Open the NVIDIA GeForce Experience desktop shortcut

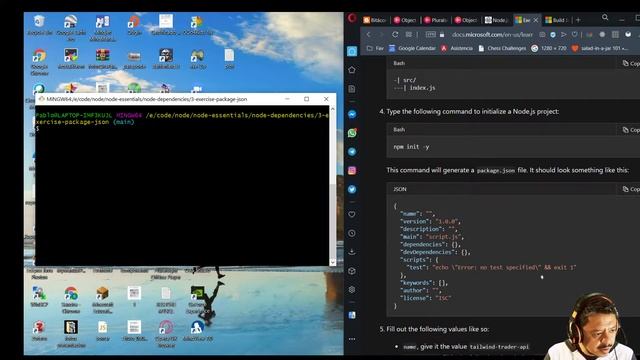(198, 300)
